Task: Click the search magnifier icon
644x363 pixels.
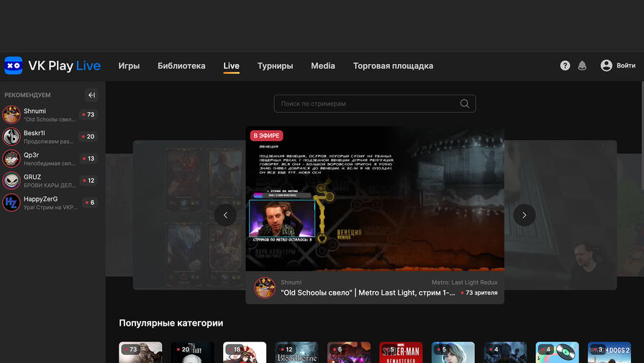Action: [465, 104]
